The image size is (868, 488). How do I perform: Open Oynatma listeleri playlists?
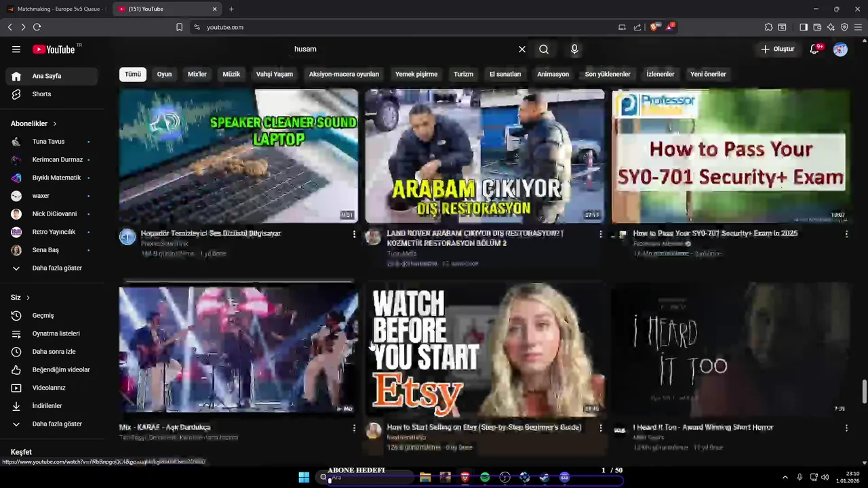(52, 333)
